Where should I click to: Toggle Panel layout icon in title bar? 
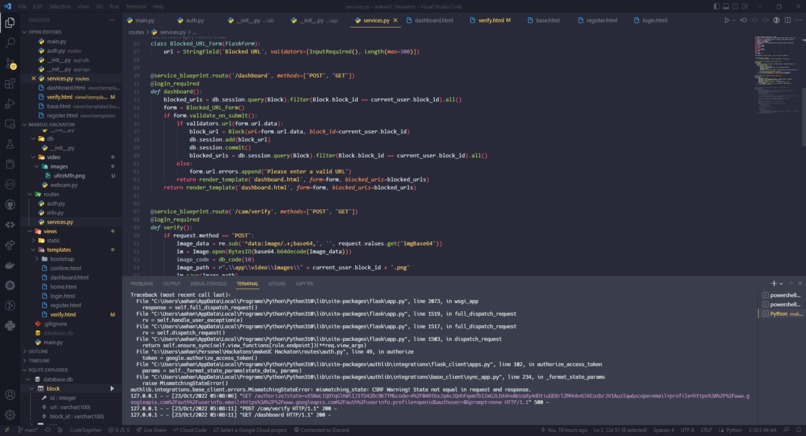[726, 7]
